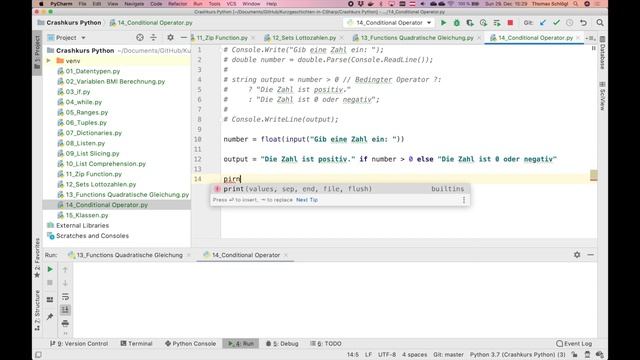Open 01_Datentypen.py in project tree
This screenshot has width=640, height=360.
point(93,71)
